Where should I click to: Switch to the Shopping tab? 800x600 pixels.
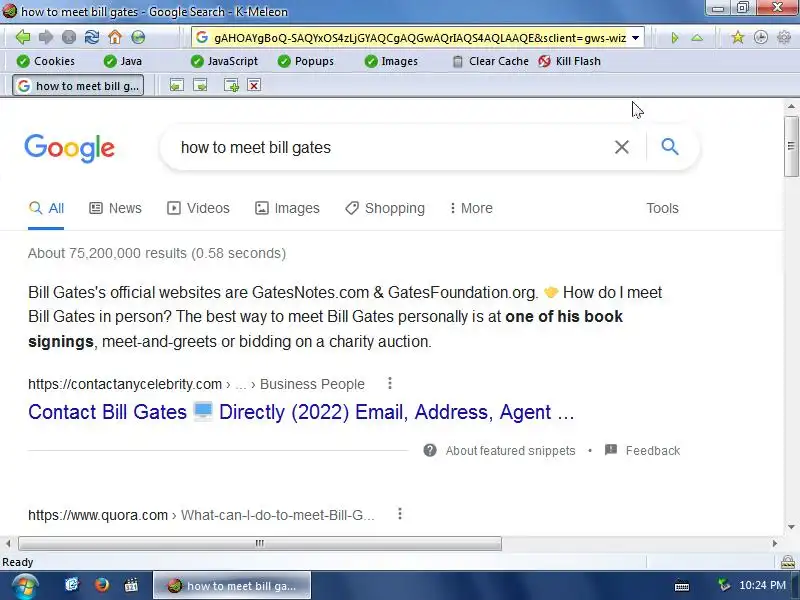click(x=385, y=208)
